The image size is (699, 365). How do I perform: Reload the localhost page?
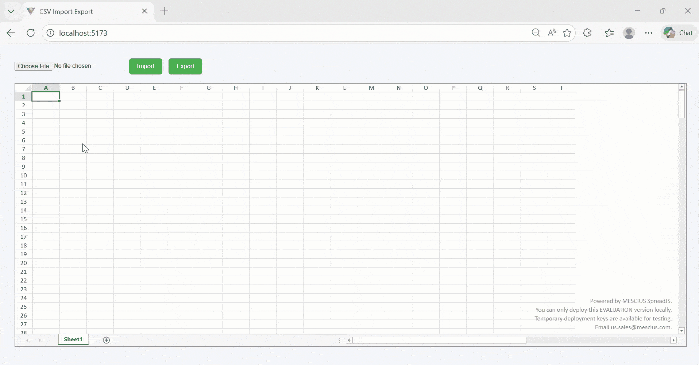coord(30,33)
